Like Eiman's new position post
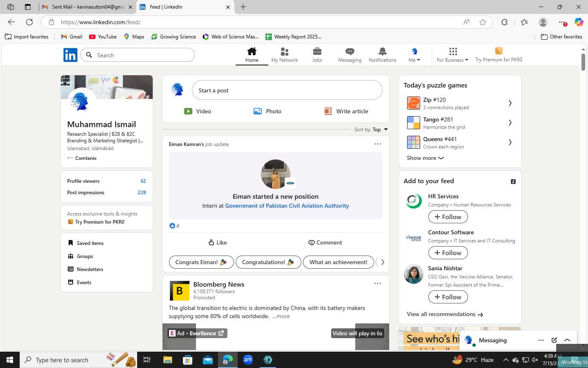588x368 pixels. coord(218,242)
